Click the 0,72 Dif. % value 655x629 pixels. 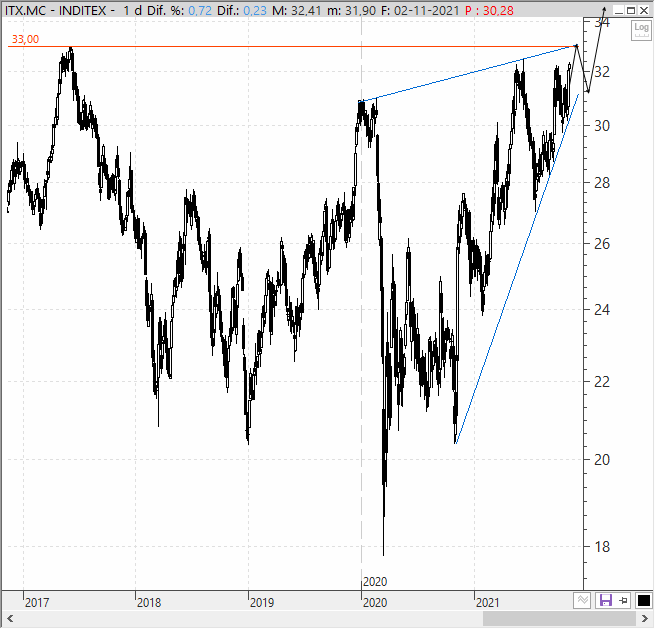[200, 10]
